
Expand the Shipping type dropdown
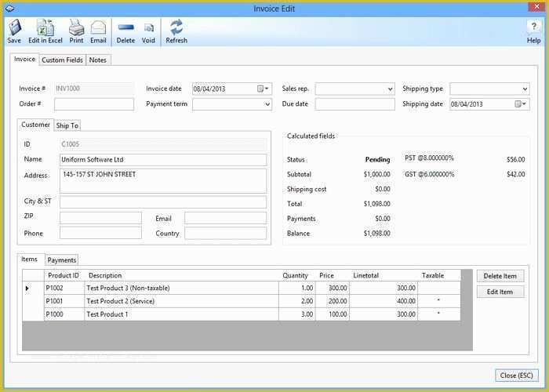pos(525,89)
